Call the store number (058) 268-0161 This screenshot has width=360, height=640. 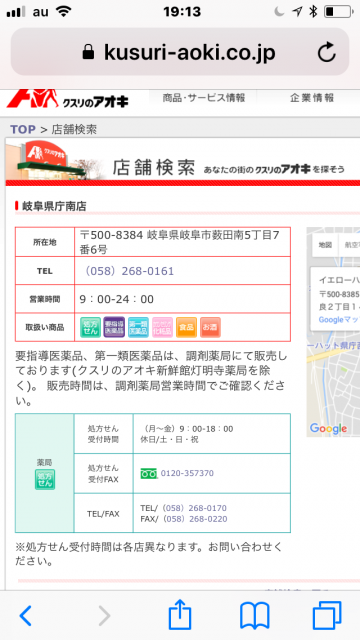[129, 271]
